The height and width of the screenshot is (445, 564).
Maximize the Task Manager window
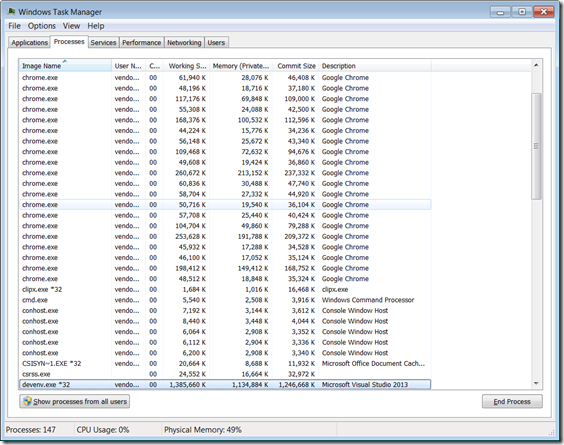(x=522, y=12)
